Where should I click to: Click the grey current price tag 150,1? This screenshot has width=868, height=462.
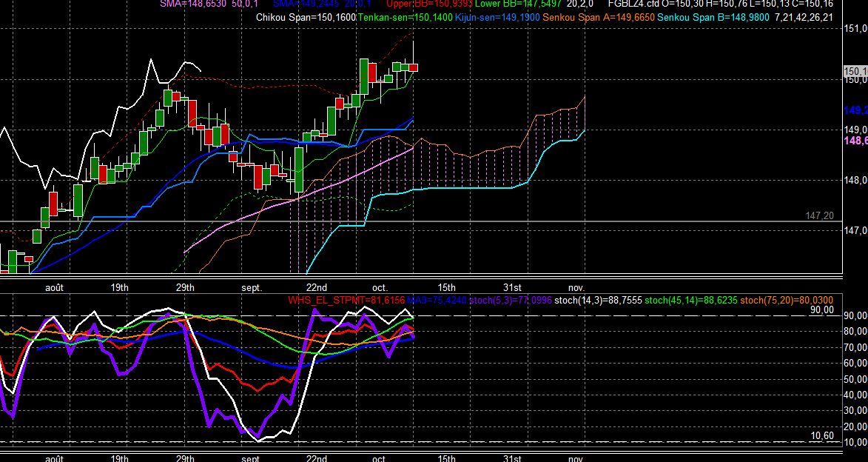pos(855,71)
